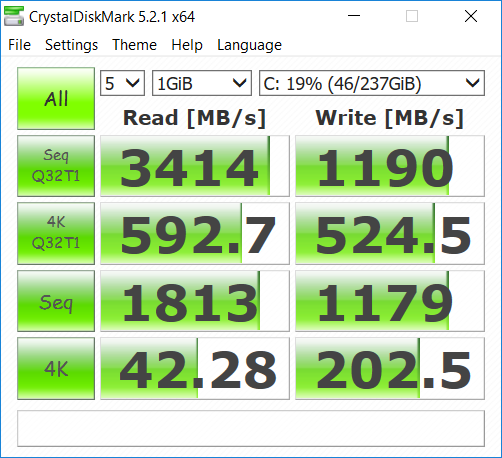This screenshot has width=502, height=458.
Task: Open the Settings menu
Action: pyautogui.click(x=71, y=45)
